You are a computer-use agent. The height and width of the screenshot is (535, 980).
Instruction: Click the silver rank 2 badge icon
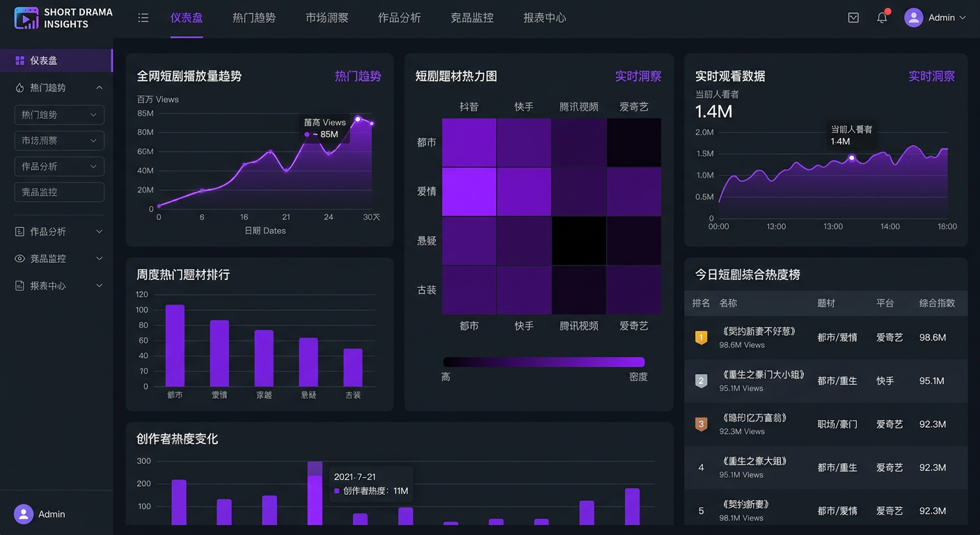701,381
